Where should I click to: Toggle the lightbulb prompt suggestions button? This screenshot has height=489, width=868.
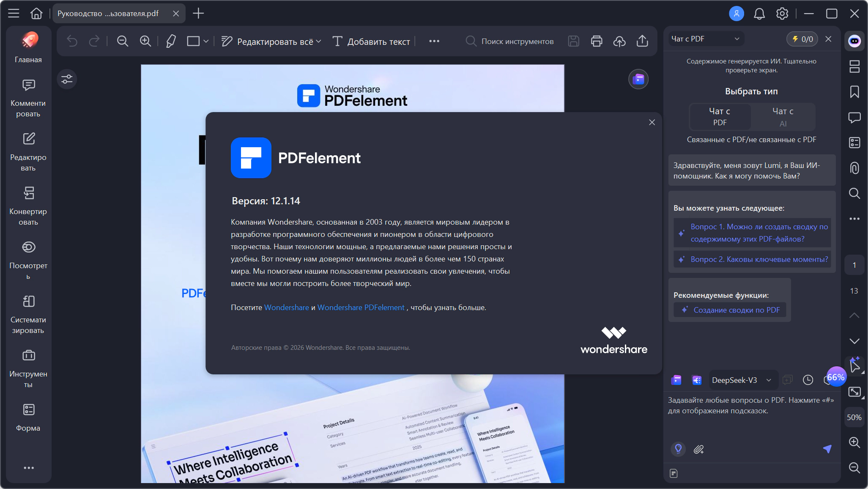pyautogui.click(x=678, y=449)
